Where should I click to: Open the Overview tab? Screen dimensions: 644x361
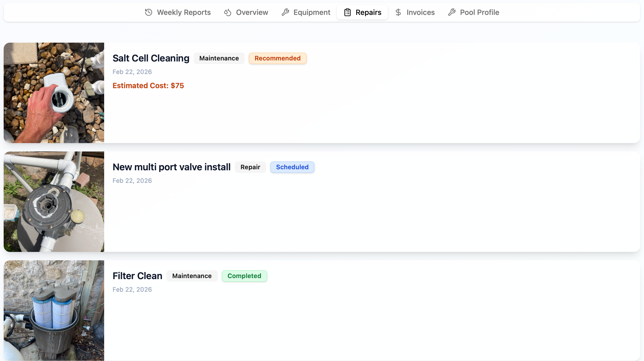pos(252,12)
